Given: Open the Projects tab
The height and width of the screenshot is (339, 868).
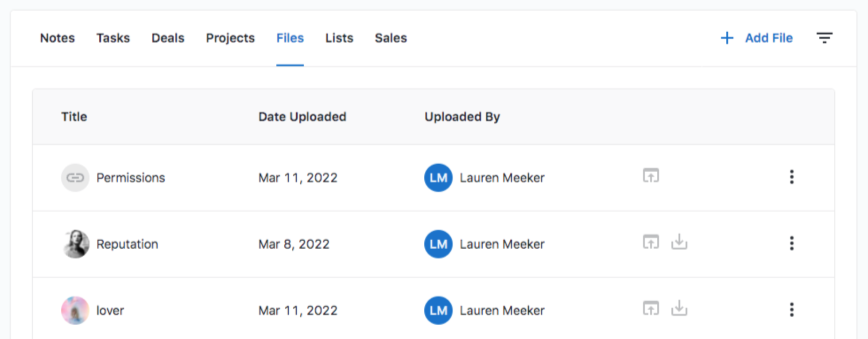Looking at the screenshot, I should point(230,38).
